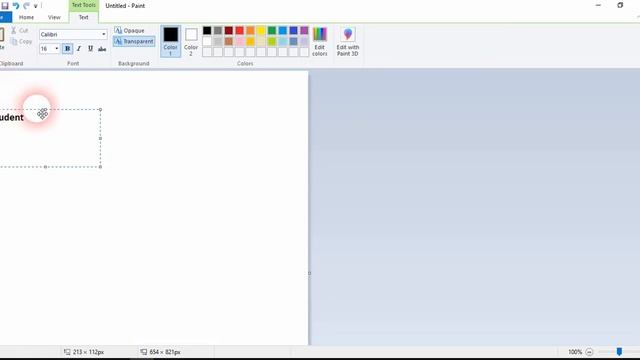Minimize the Paint window
Screen dimensions: 640x360
598,5
